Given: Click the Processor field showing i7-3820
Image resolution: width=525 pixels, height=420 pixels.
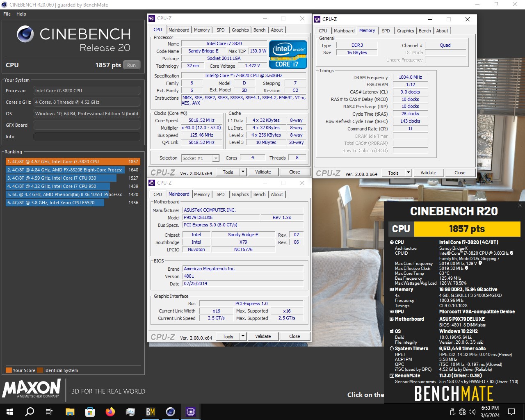Looking at the screenshot, I should pos(87,91).
